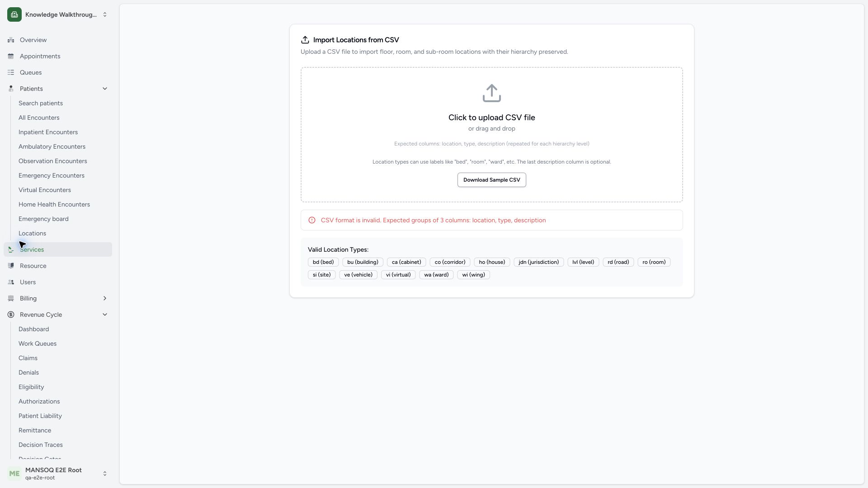Click the 'bd (bed)' location type chip
Image resolution: width=868 pixels, height=488 pixels.
point(323,262)
